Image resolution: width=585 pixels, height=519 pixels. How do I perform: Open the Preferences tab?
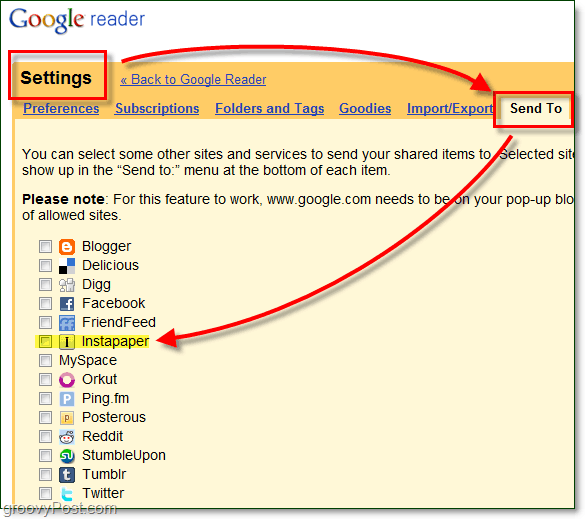pos(61,109)
